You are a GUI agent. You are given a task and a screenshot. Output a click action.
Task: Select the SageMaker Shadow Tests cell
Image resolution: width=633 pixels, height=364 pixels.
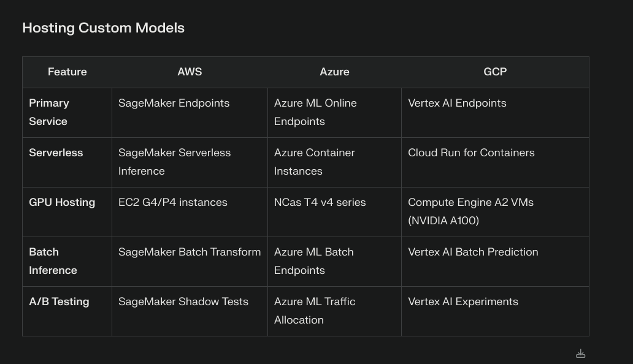pyautogui.click(x=190, y=311)
